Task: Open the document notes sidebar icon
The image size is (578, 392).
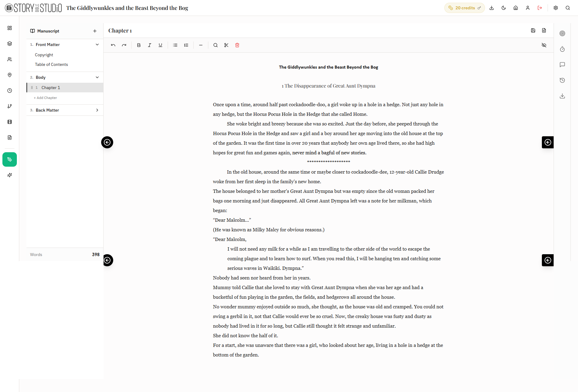Action: 10,137
